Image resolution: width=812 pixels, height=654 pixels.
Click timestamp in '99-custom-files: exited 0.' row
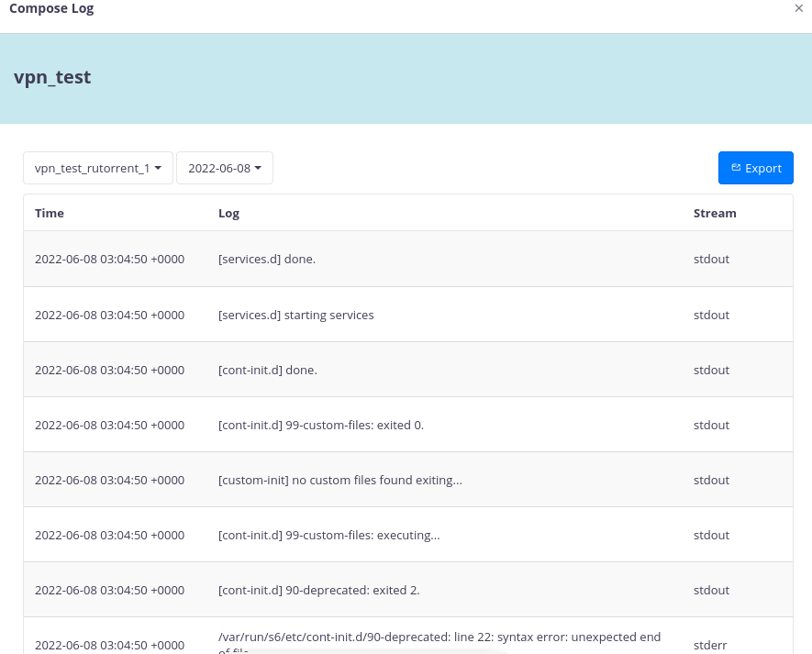pos(109,425)
